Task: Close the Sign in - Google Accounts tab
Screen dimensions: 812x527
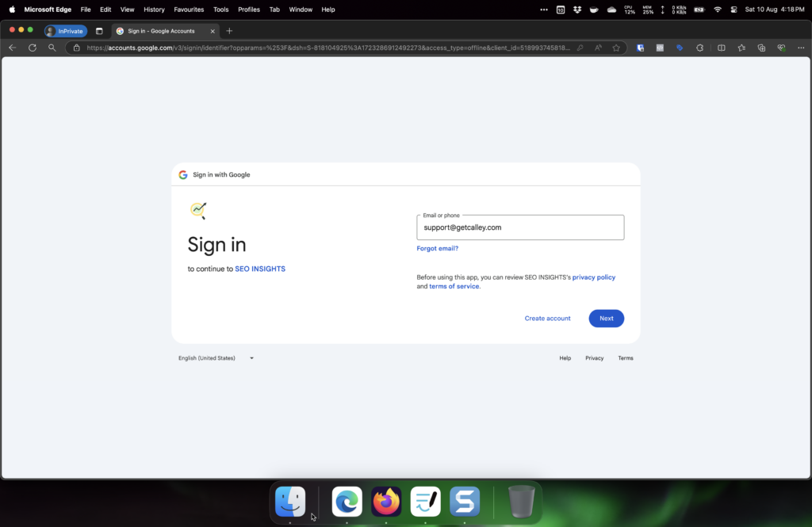Action: [213, 31]
